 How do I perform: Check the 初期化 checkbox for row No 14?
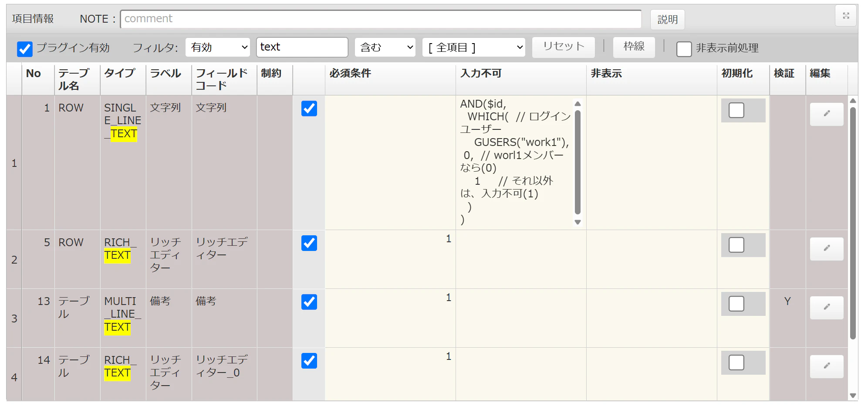pyautogui.click(x=736, y=363)
